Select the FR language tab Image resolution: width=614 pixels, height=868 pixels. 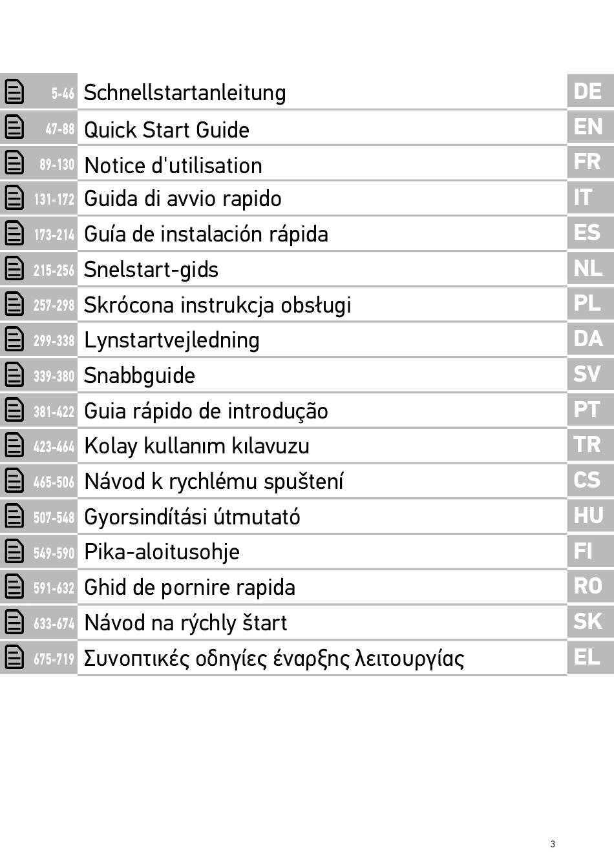pyautogui.click(x=589, y=162)
